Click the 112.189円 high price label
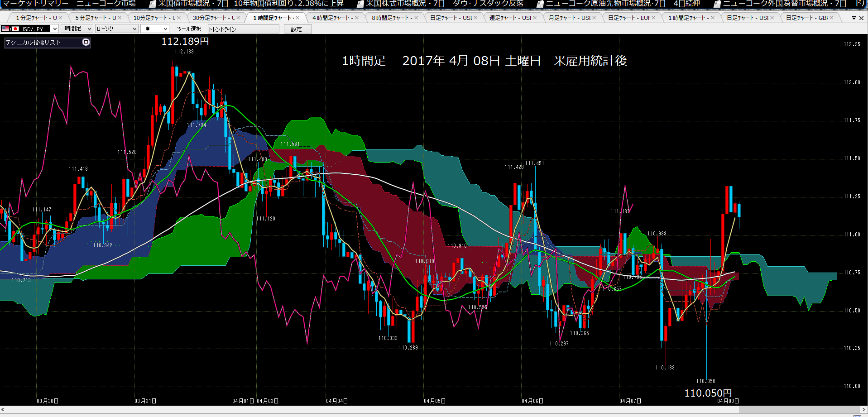This screenshot has width=868, height=417. coord(185,41)
